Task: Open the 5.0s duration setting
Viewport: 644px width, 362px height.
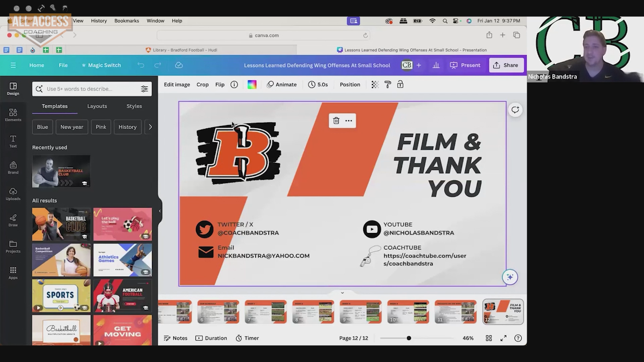Action: 318,84
